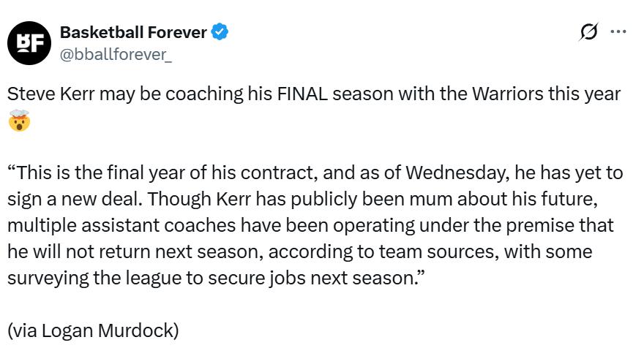Click the blue verified checkmark badge
Image resolution: width=644 pixels, height=348 pixels.
click(x=220, y=32)
